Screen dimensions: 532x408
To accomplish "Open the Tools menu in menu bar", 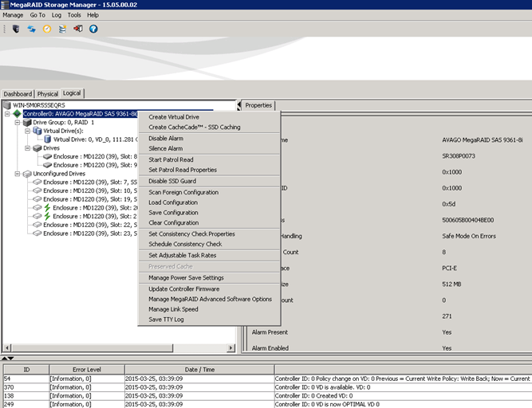I will coord(74,15).
